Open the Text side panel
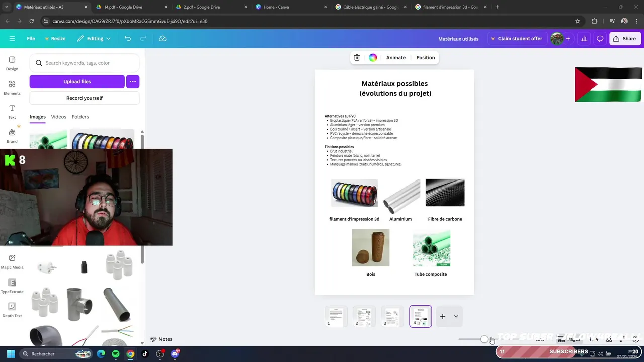The image size is (644, 362). 12,112
